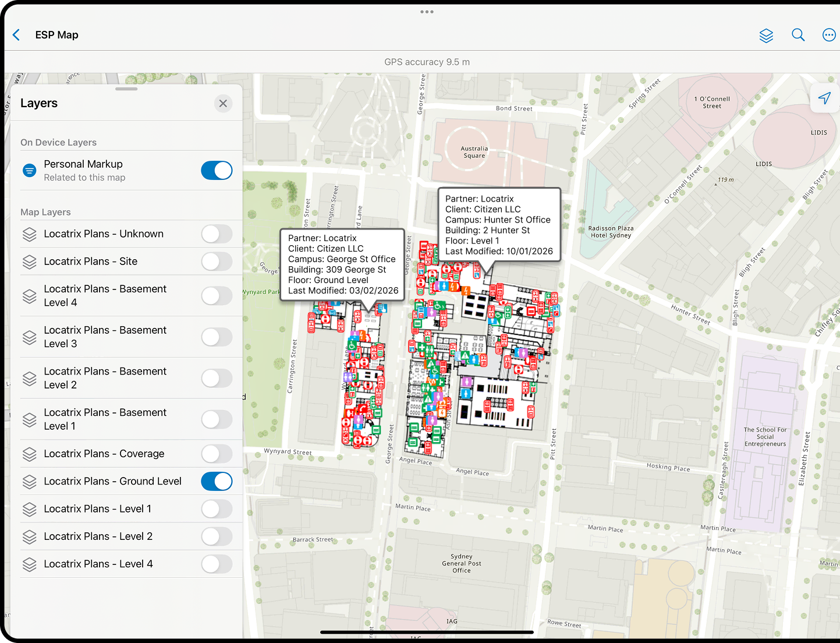The height and width of the screenshot is (643, 840).
Task: Tap the 2 Hunter St info callout
Action: coord(499,225)
